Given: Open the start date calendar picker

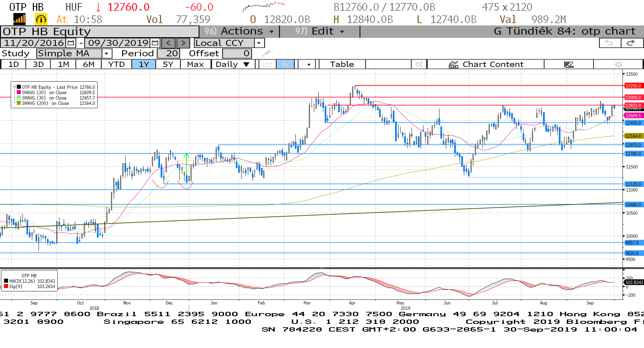Looking at the screenshot, I should coord(71,43).
